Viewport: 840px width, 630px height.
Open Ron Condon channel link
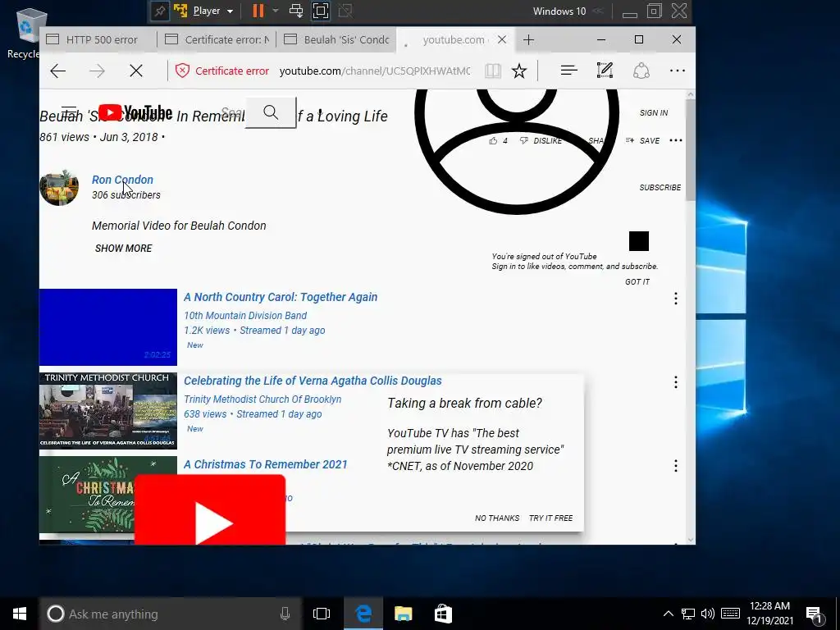(122, 180)
